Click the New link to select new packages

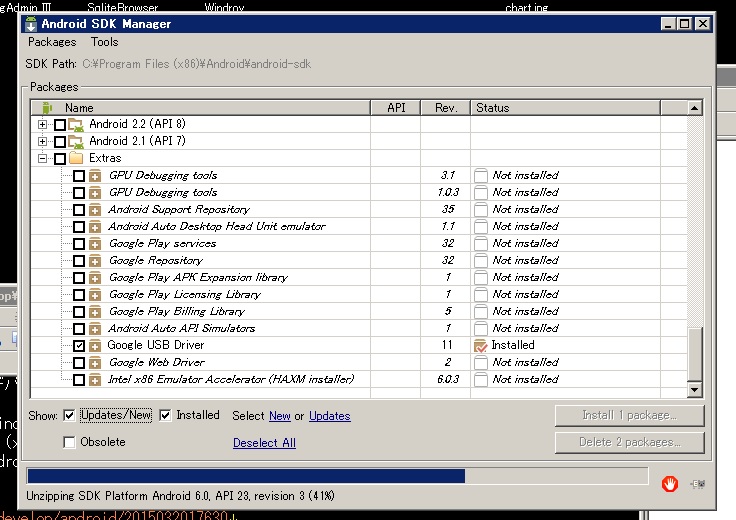coord(280,416)
